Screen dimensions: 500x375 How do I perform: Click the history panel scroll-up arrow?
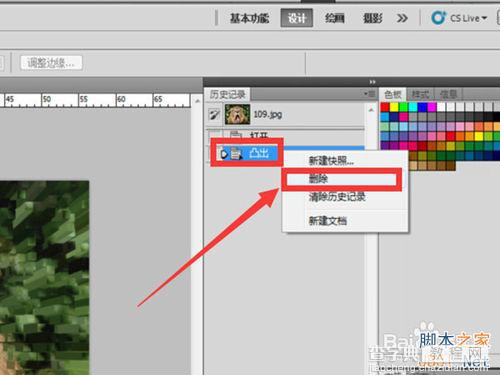(x=371, y=110)
